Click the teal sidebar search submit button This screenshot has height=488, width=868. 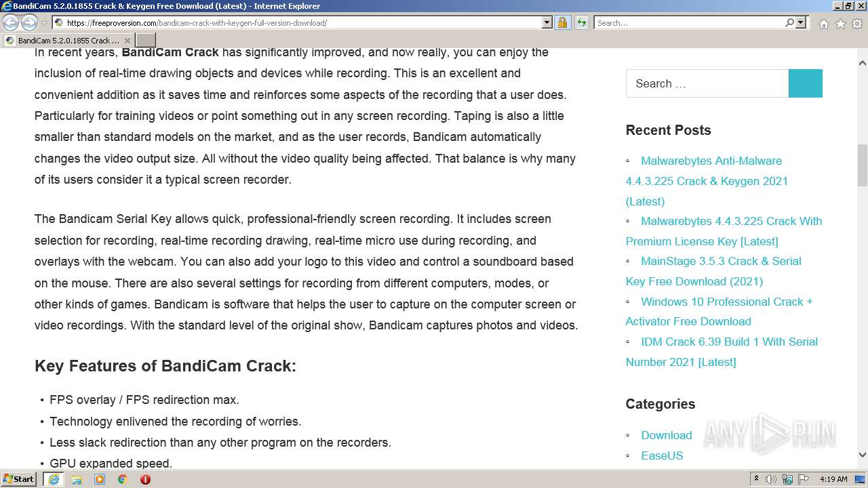pyautogui.click(x=806, y=83)
